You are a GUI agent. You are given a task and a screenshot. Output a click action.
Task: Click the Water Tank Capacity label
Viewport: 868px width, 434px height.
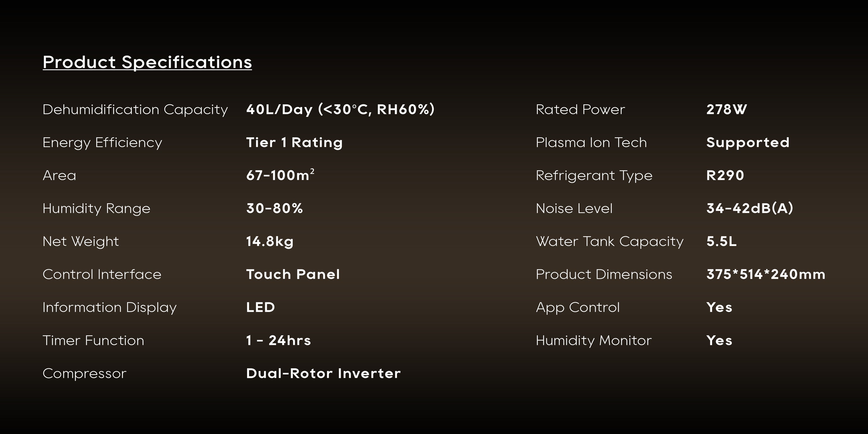[610, 241]
